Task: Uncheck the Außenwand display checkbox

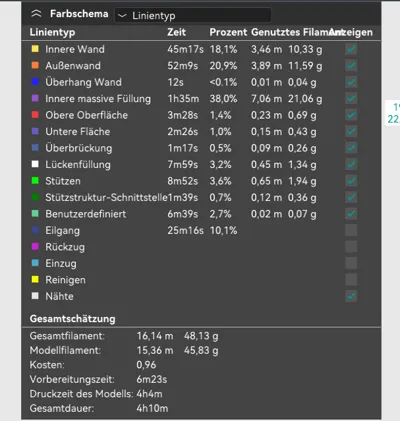Action: (x=351, y=65)
